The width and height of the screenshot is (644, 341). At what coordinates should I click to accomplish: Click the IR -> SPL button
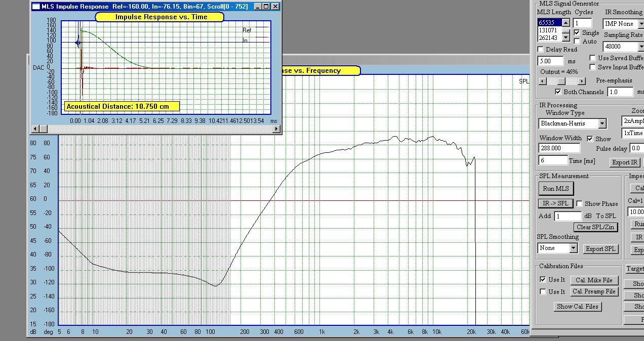(555, 203)
